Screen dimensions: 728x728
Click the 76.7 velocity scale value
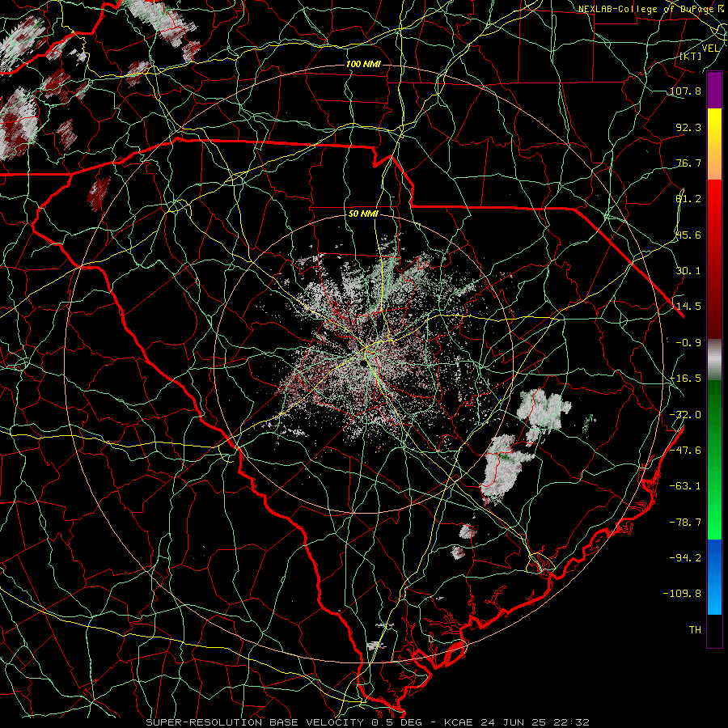(688, 163)
